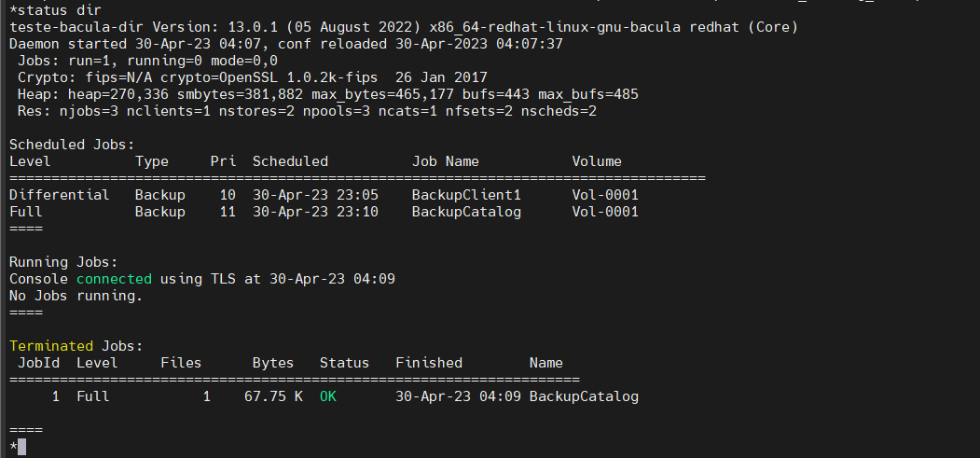980x458 pixels.
Task: Click the Differential level entry
Action: point(59,195)
